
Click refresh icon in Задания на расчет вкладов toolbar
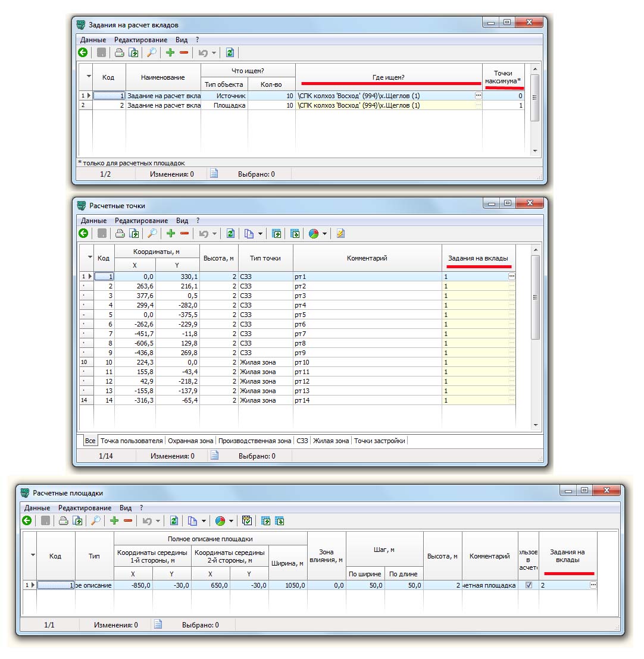click(x=230, y=52)
